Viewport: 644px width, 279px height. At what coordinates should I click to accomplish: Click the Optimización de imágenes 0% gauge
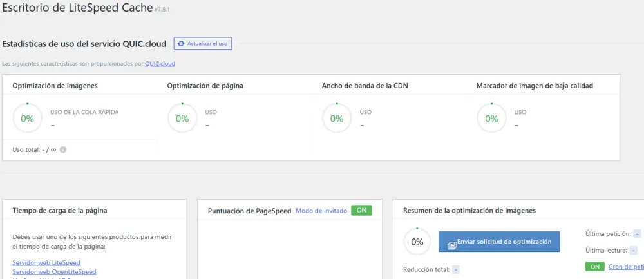click(27, 119)
